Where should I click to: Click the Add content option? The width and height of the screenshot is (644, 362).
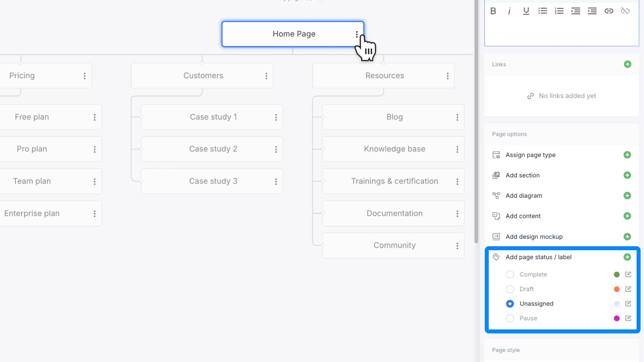(x=523, y=216)
